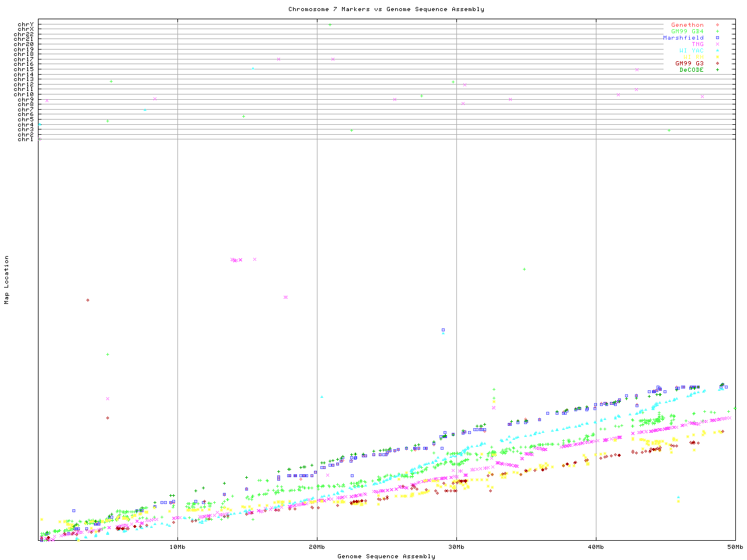Image resolution: width=747 pixels, height=560 pixels.
Task: Select the cyan WI YAC triangle marker
Action: pyautogui.click(x=717, y=51)
